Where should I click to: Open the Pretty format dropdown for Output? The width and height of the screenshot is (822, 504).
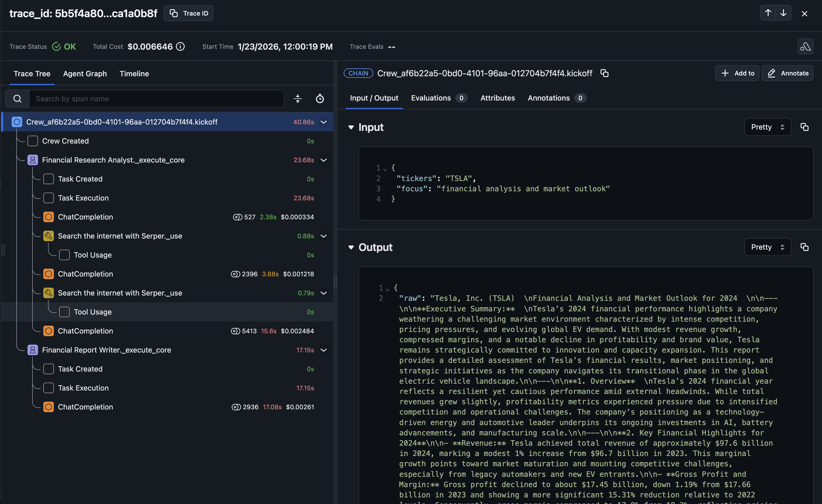click(x=767, y=247)
